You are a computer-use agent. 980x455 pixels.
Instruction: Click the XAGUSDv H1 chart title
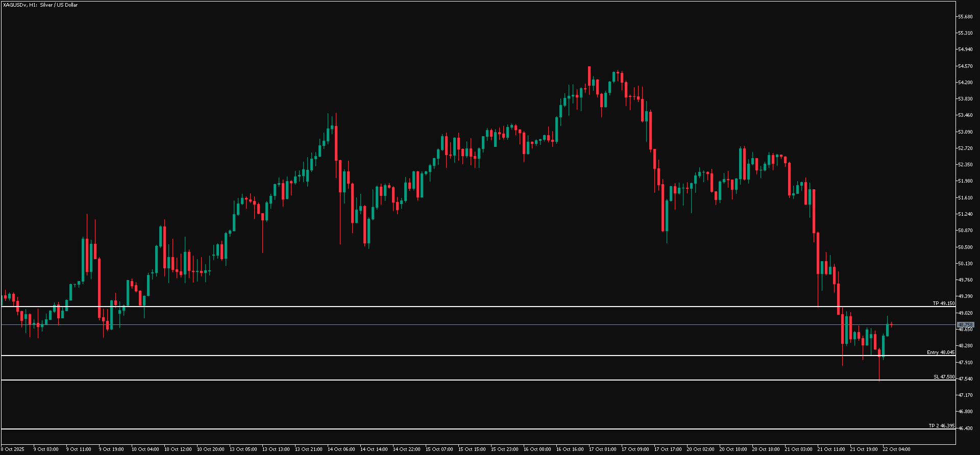point(40,5)
